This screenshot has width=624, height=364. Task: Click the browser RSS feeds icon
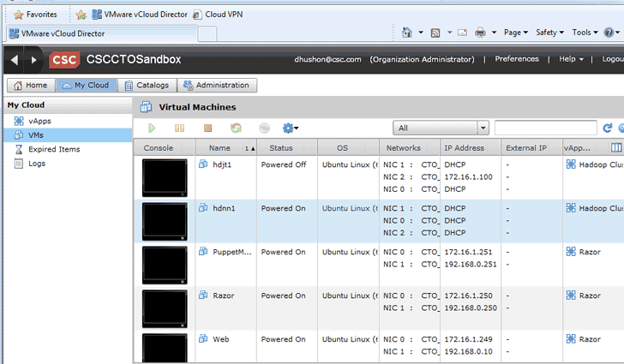click(x=435, y=33)
